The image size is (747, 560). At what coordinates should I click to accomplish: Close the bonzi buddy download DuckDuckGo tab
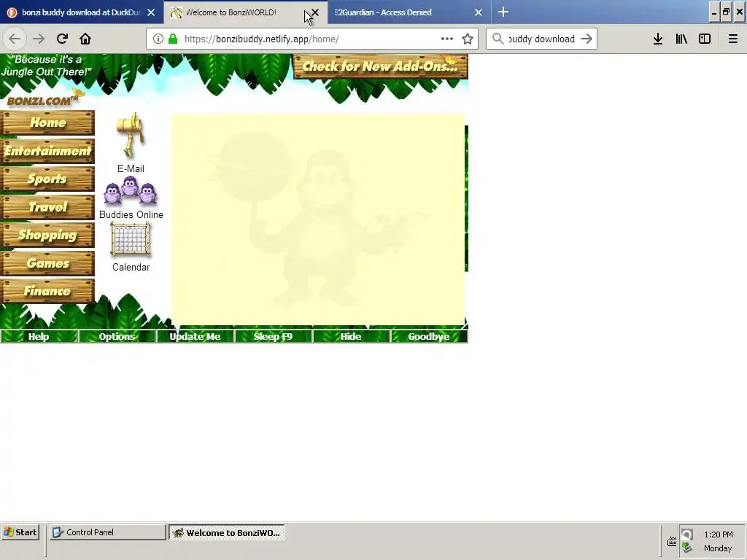(x=151, y=12)
